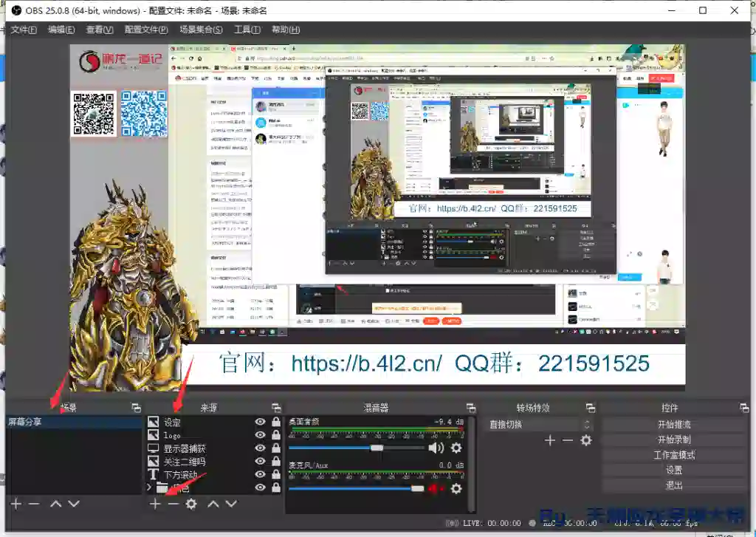Adjust the 桌面音频 volume slider handle

point(377,448)
